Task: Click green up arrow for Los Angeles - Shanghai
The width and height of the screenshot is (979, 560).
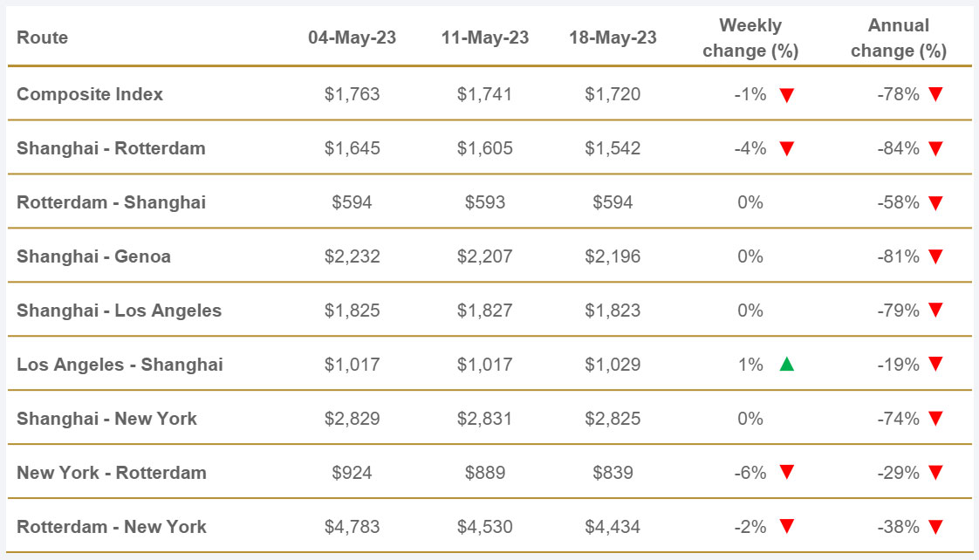Action: (786, 365)
